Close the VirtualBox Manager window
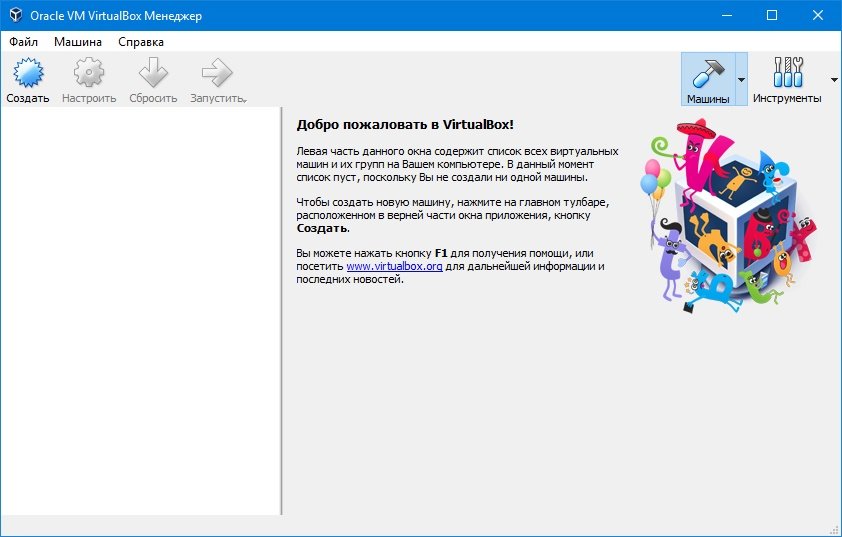842x537 pixels. tap(818, 15)
